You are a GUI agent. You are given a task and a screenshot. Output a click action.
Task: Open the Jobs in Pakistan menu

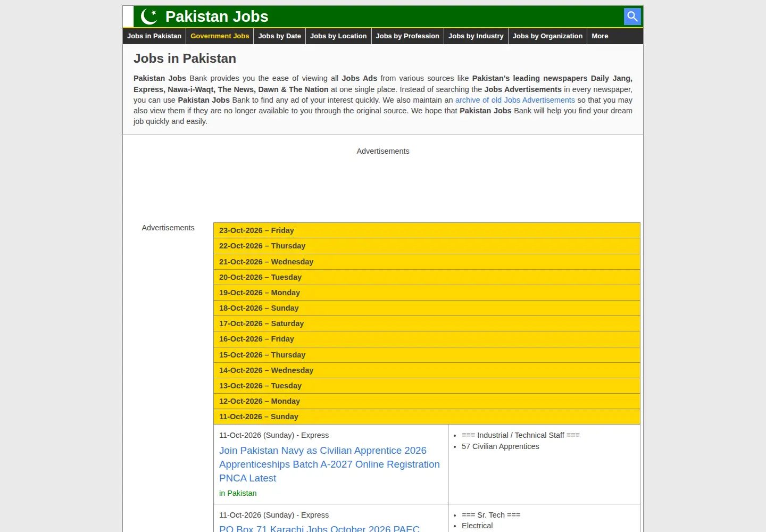click(154, 36)
